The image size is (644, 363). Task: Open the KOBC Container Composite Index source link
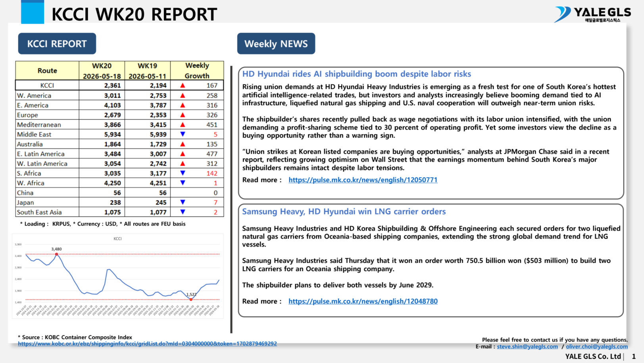coord(147,344)
